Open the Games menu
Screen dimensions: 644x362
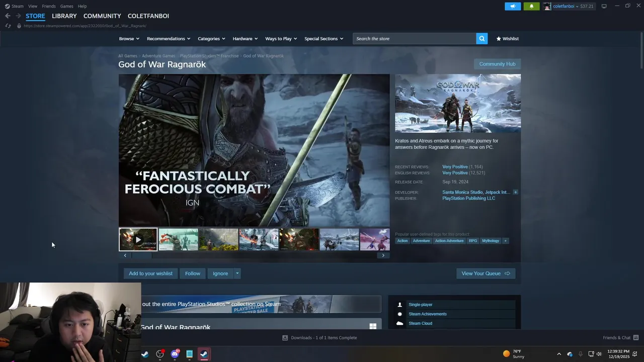pyautogui.click(x=66, y=6)
